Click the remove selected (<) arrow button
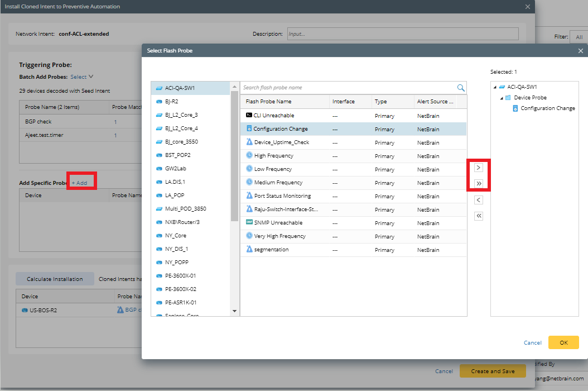The height and width of the screenshot is (391, 588). pyautogui.click(x=479, y=200)
